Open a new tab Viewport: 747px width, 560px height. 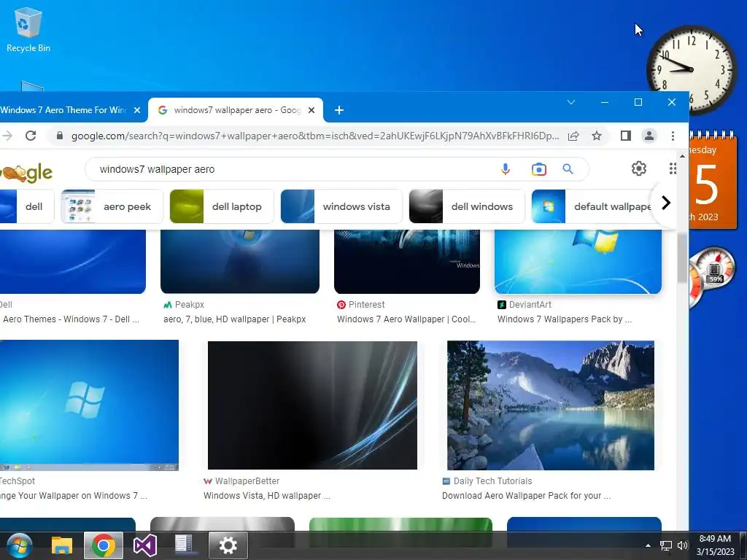(x=339, y=111)
